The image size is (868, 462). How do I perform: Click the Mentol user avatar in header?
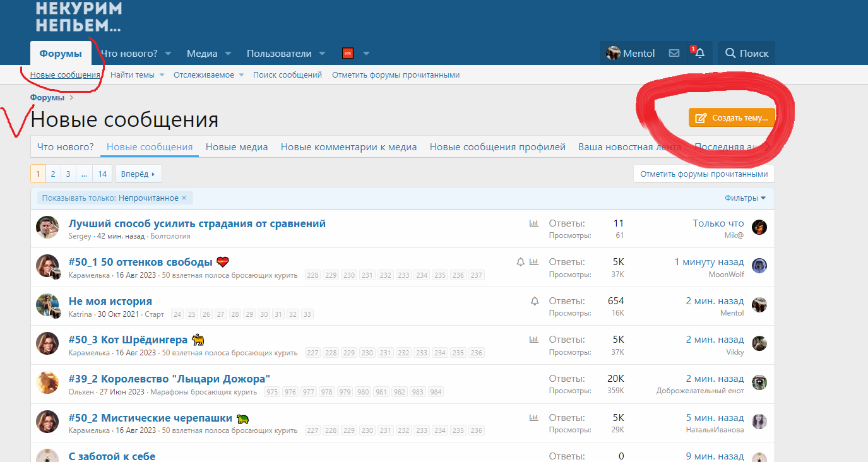[613, 54]
